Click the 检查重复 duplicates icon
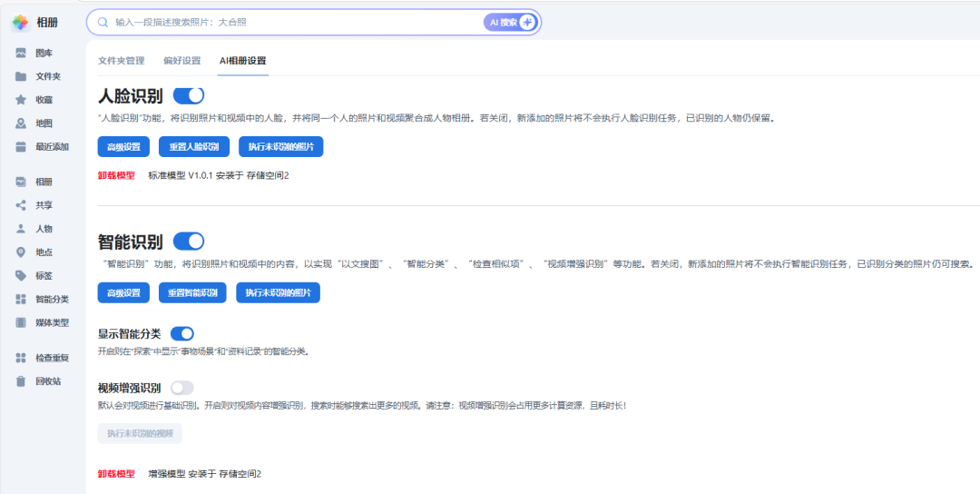 21,358
